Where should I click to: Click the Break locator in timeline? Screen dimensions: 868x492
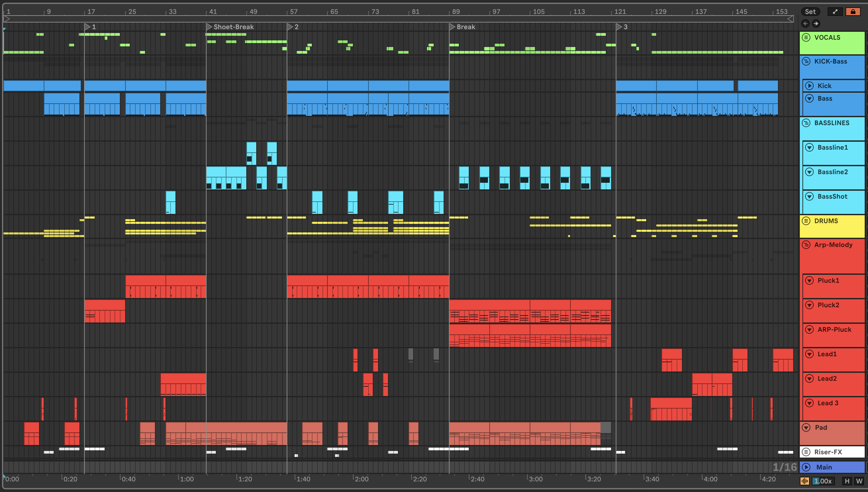[x=452, y=27]
